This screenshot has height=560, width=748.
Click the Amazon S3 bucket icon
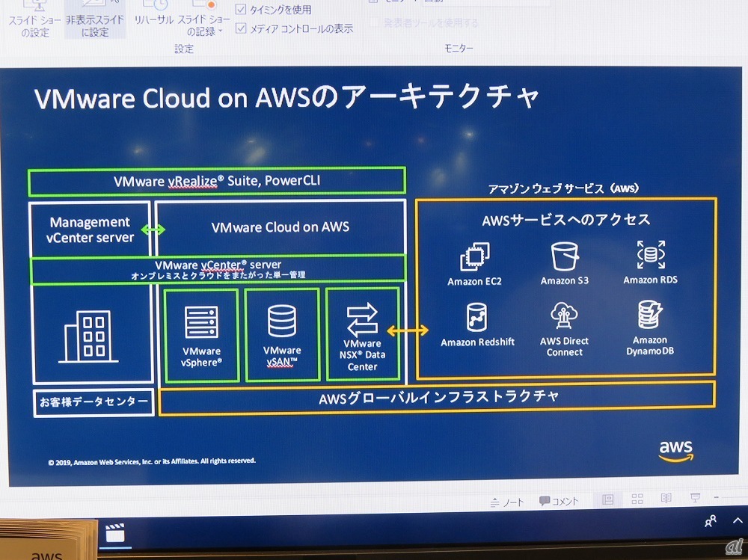click(565, 256)
